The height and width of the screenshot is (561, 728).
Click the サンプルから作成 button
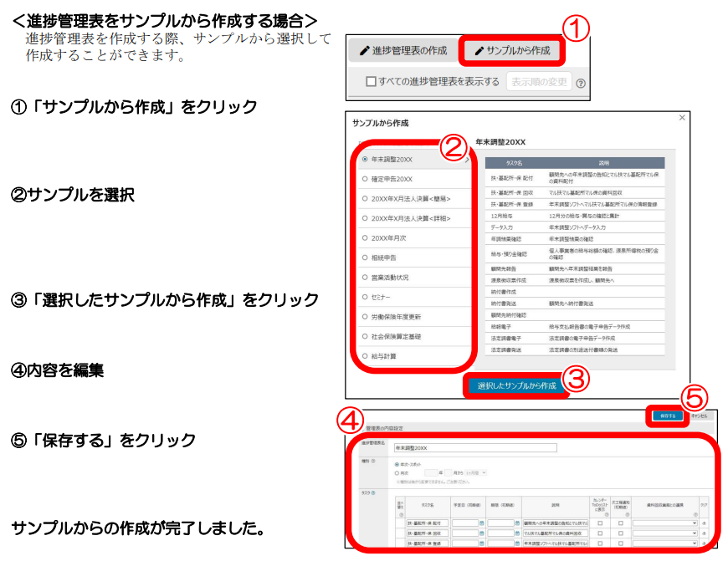[512, 50]
